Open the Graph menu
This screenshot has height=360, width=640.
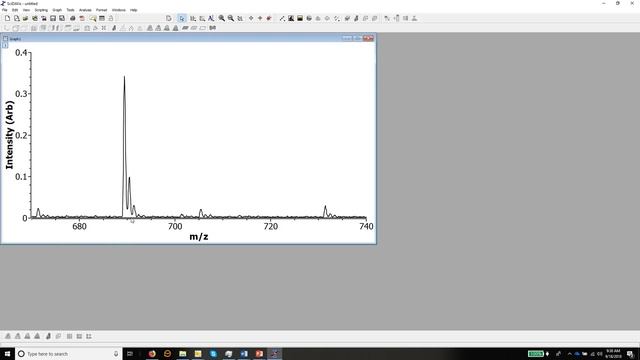coord(57,10)
